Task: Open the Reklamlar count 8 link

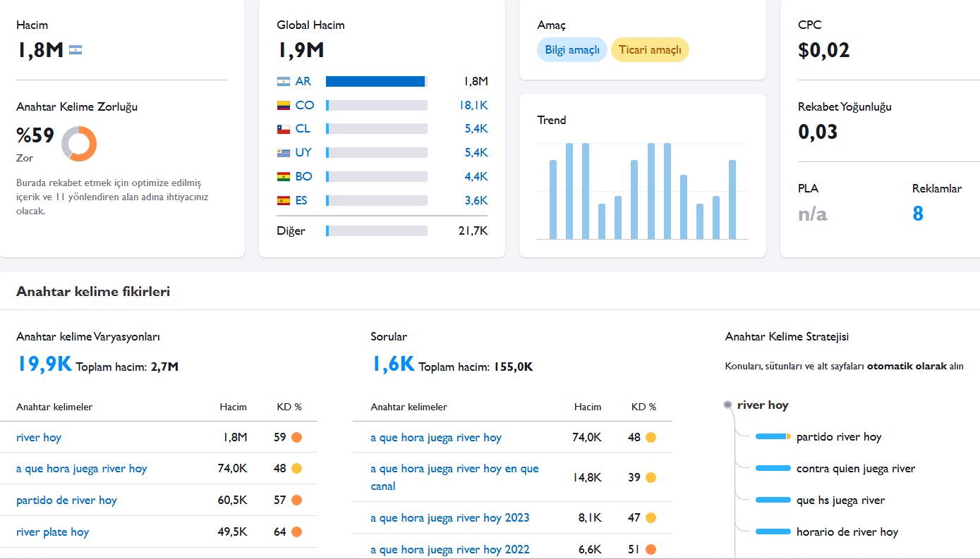Action: [918, 214]
